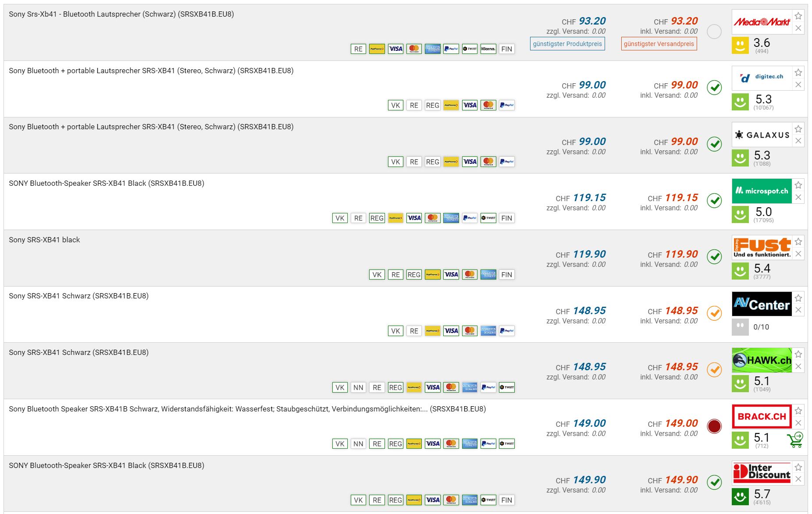812x514 pixels.
Task: Click the dark green smiley rating for Interdiscount
Action: pos(740,496)
